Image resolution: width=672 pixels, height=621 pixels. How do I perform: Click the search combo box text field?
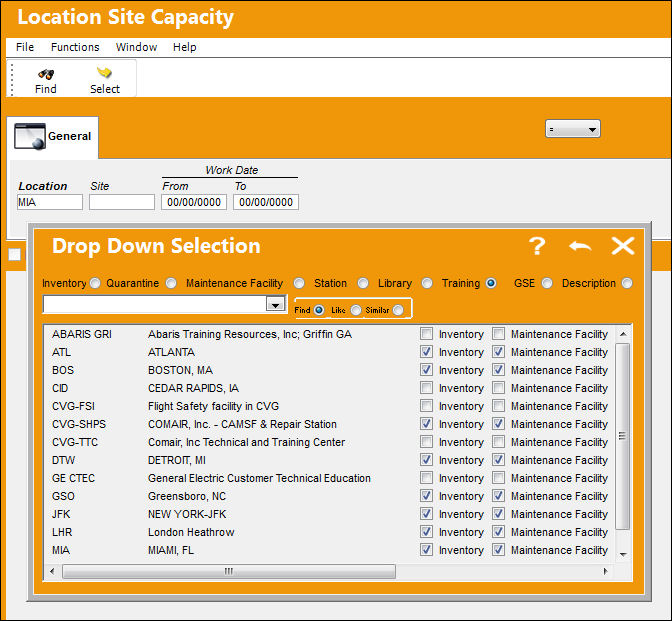click(155, 305)
